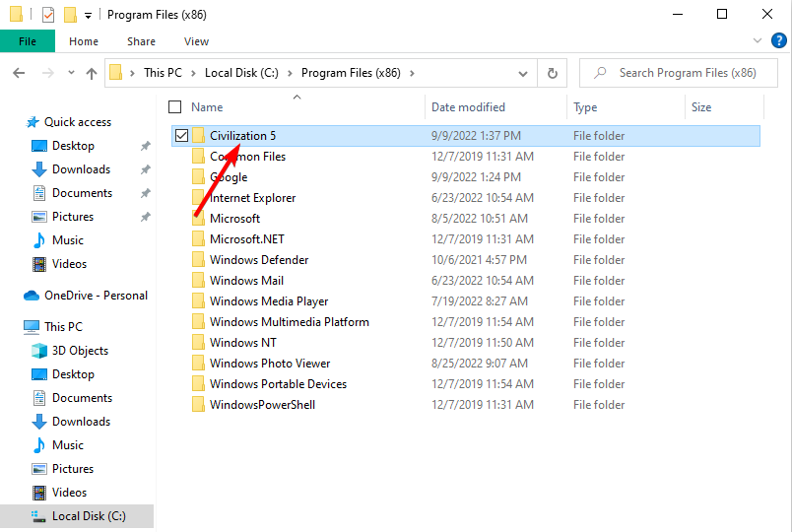Click This PC in the navigation pane
Screen dimensions: 792x532
(63, 327)
